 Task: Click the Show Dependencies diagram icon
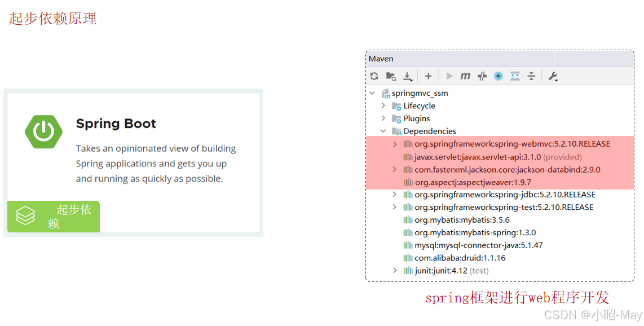(515, 76)
